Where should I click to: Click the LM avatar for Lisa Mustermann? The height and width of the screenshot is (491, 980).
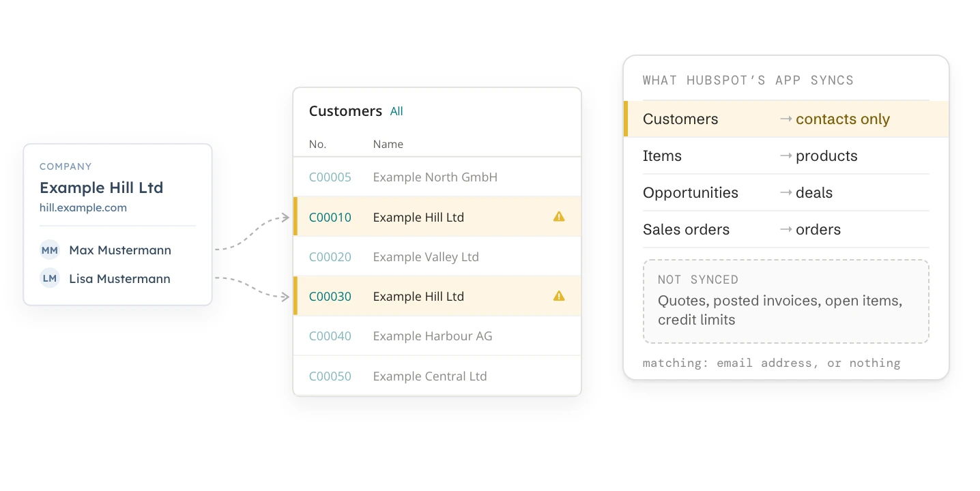click(x=50, y=278)
